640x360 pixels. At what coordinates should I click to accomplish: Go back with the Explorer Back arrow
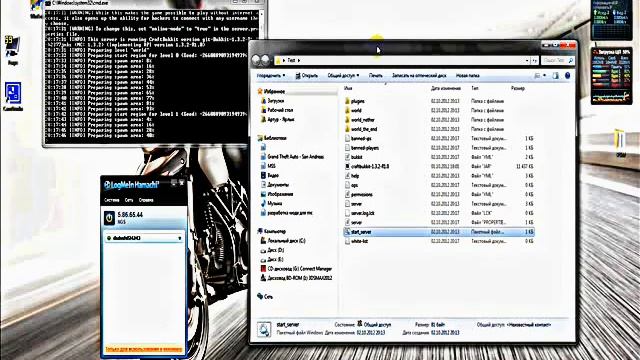(256, 60)
